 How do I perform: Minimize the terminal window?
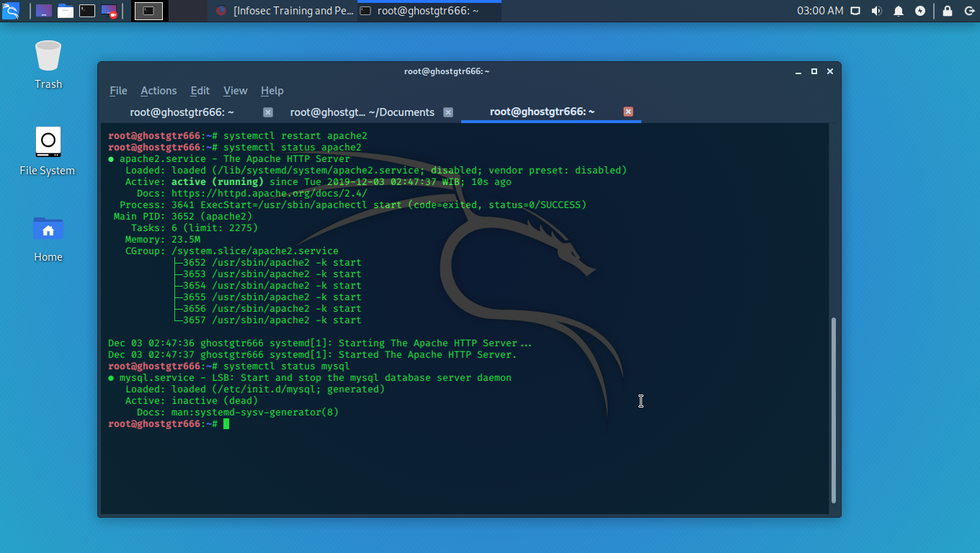pyautogui.click(x=798, y=71)
